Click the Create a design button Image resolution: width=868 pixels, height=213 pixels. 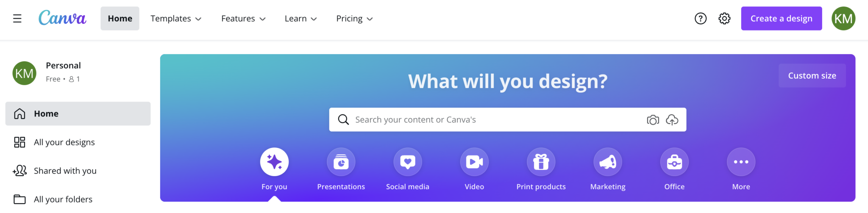pos(781,19)
